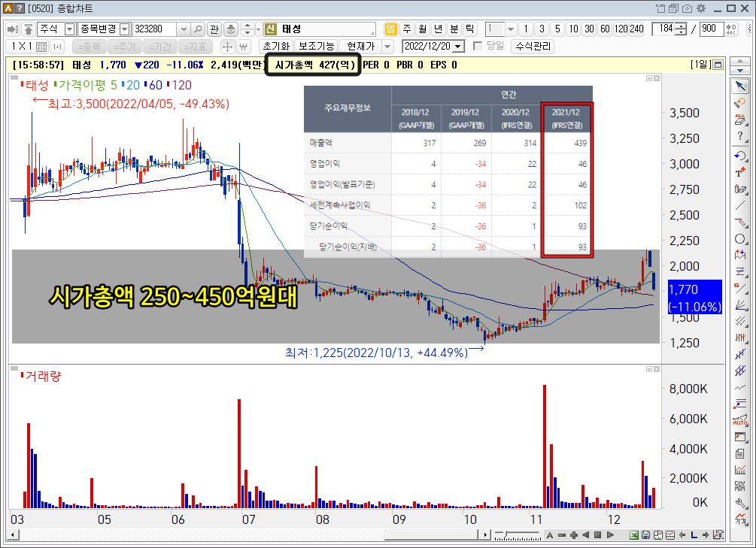Switch chart to 주 weekly period
The height and width of the screenshot is (548, 756).
pos(406,29)
